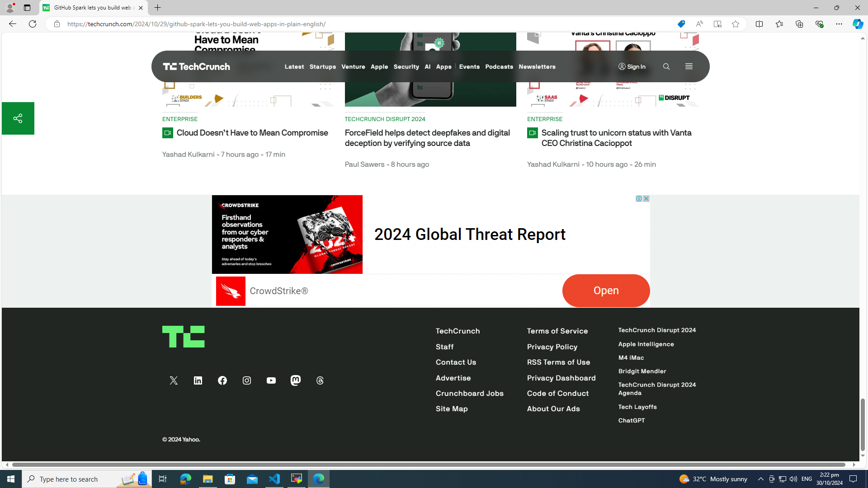868x488 pixels.
Task: Open the Copilot sidebar
Action: coord(858,24)
